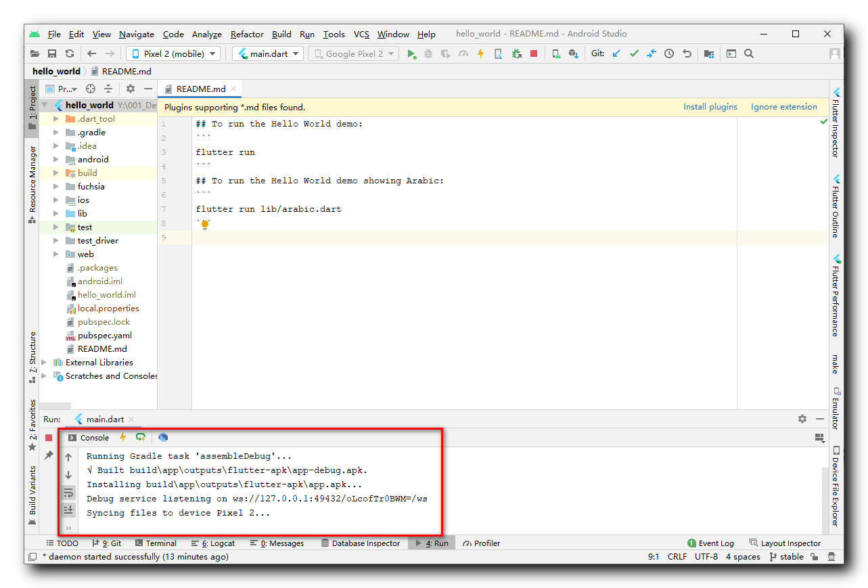Toggle scroll to end in the console
Image resolution: width=868 pixels, height=588 pixels.
click(68, 510)
